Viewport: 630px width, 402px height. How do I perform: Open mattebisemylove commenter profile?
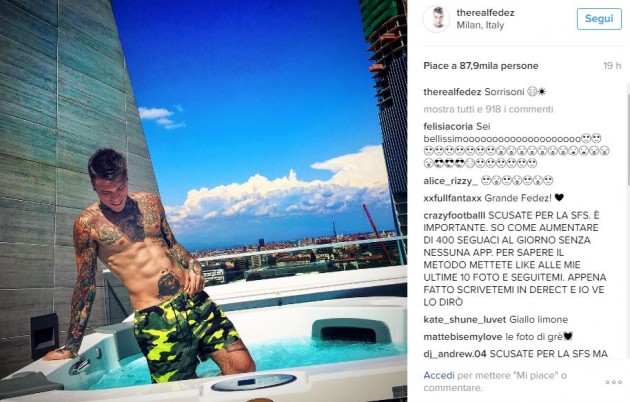[463, 337]
